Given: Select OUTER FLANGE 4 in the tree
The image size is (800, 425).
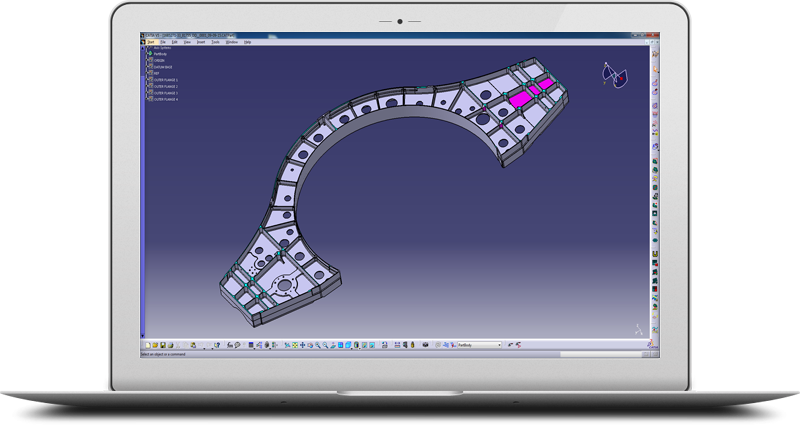Looking at the screenshot, I should pyautogui.click(x=166, y=100).
